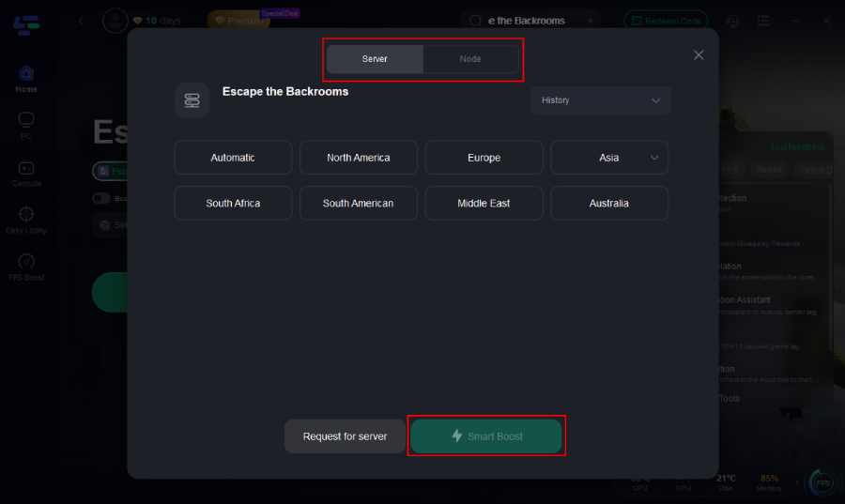Open Easy Lobby from the sidebar
845x504 pixels.
point(26,215)
